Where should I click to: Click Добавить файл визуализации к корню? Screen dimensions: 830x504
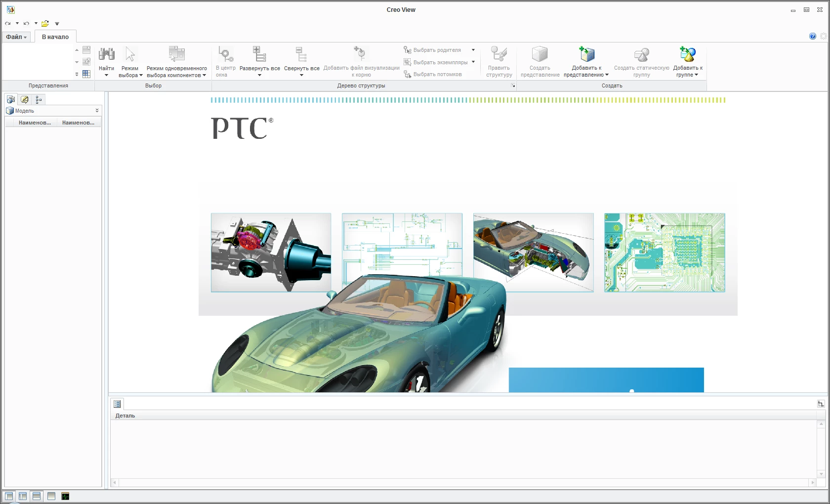361,62
